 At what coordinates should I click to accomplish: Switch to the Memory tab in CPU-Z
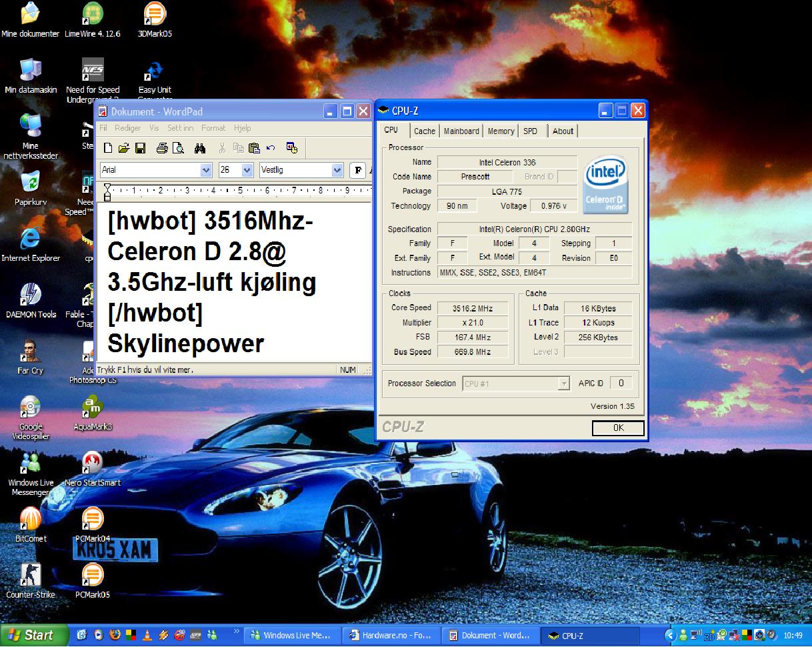(501, 131)
